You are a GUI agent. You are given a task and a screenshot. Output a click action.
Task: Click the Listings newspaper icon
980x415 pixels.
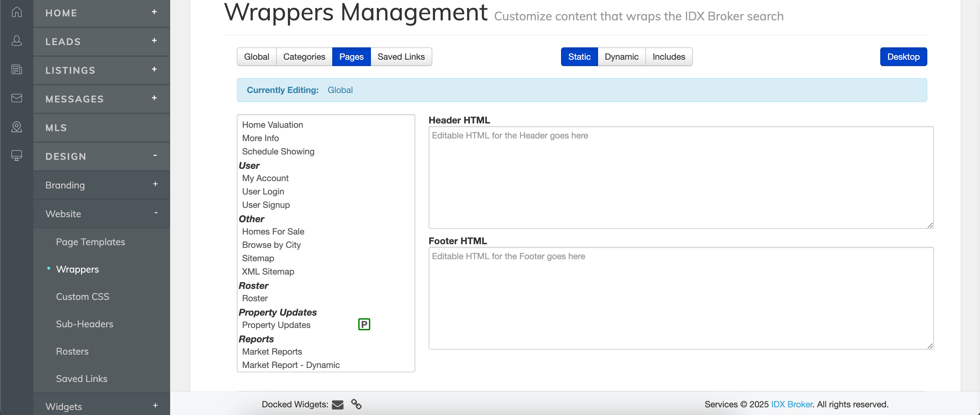16,70
